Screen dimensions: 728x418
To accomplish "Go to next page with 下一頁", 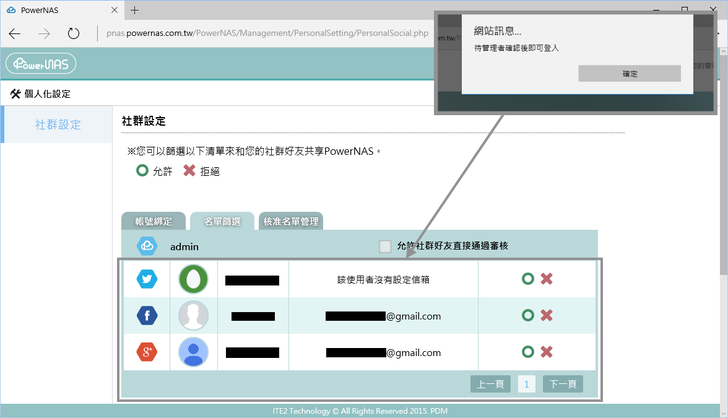I will coord(562,384).
